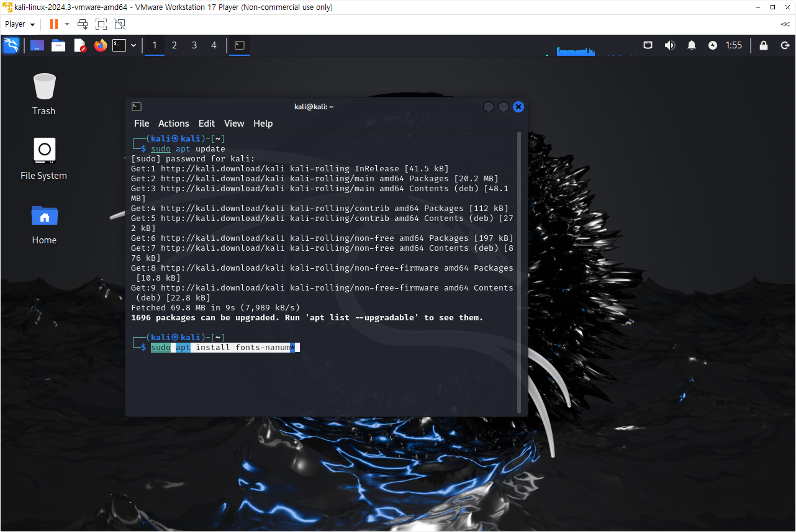Open the wired network connection icon
This screenshot has width=796, height=532.
648,45
